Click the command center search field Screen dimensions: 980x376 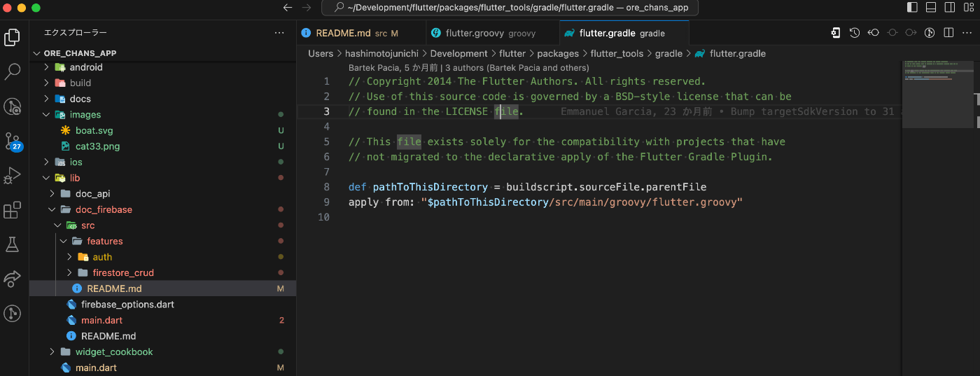coord(510,8)
